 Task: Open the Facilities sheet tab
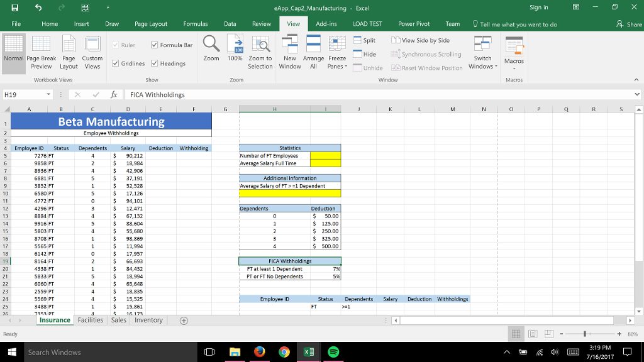[x=90, y=320]
